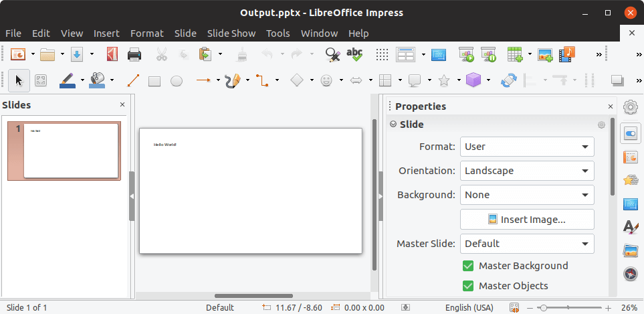This screenshot has height=314, width=644.
Task: Open the Slide Show menu
Action: coord(231,33)
